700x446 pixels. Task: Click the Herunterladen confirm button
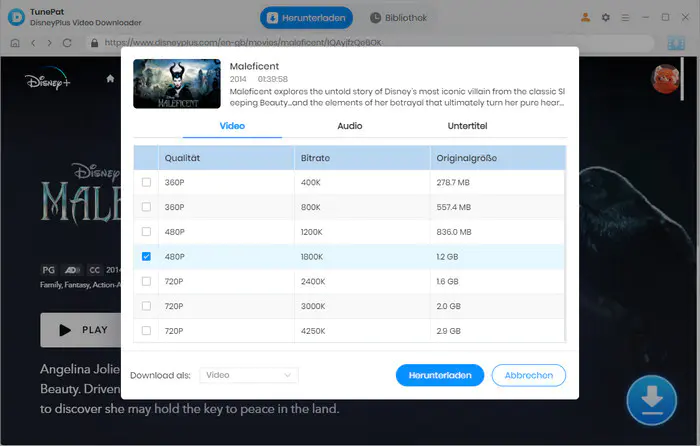pyautogui.click(x=440, y=375)
